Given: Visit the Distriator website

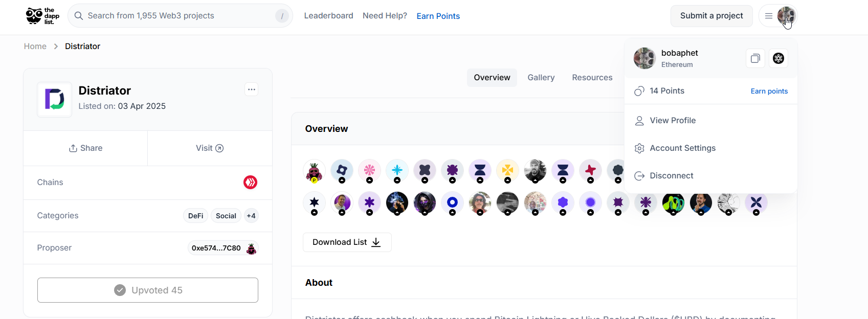Looking at the screenshot, I should [210, 148].
